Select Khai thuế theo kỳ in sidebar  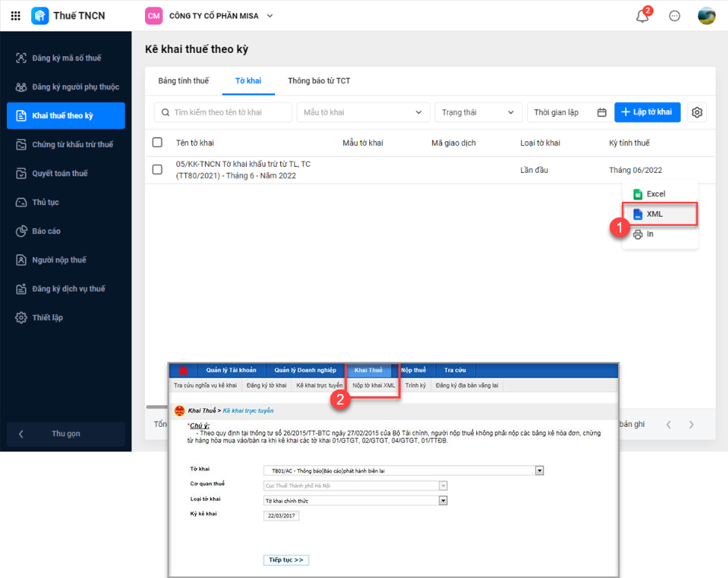coord(66,116)
